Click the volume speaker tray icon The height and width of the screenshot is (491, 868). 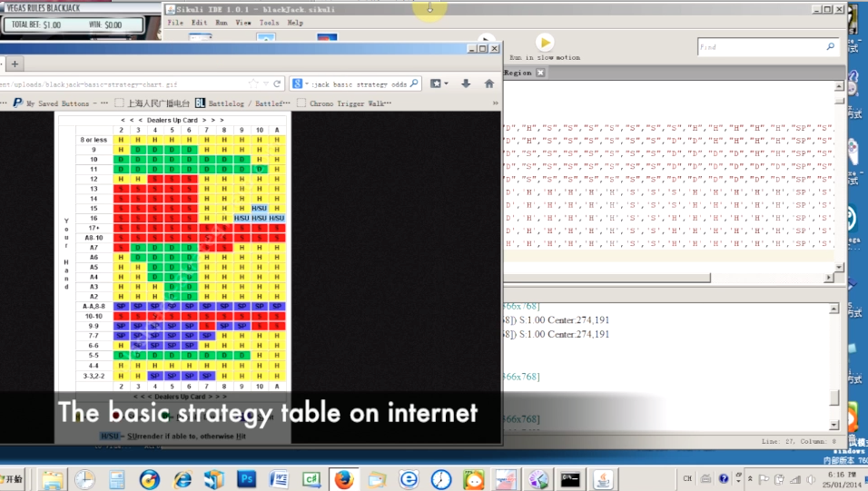coord(811,479)
